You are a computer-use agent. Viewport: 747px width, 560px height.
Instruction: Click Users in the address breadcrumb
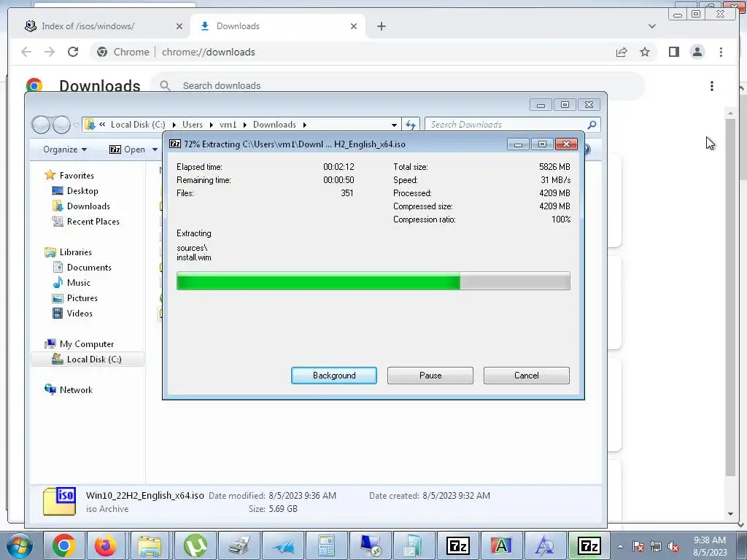click(x=193, y=124)
